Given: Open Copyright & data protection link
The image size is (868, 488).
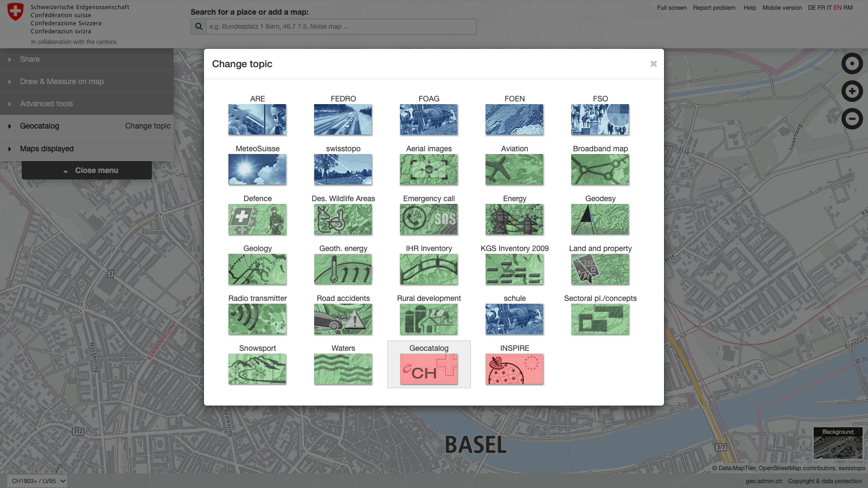Looking at the screenshot, I should coord(825,481).
